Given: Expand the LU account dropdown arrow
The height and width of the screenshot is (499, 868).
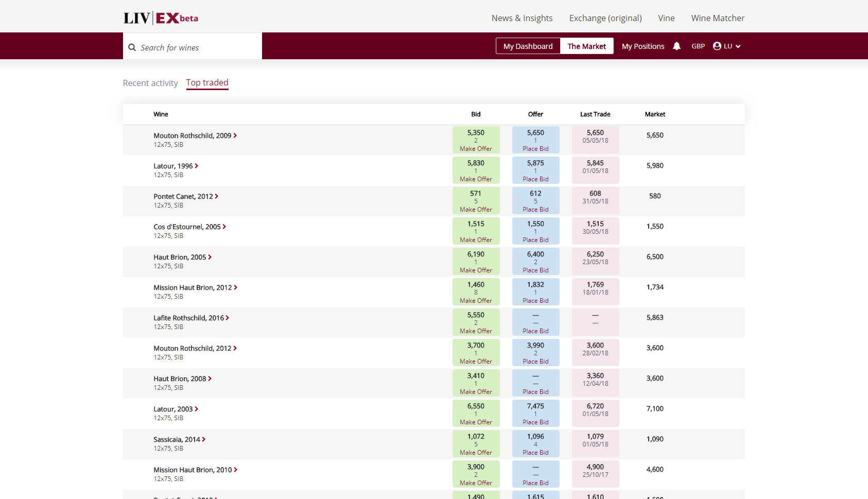Looking at the screenshot, I should click(738, 46).
